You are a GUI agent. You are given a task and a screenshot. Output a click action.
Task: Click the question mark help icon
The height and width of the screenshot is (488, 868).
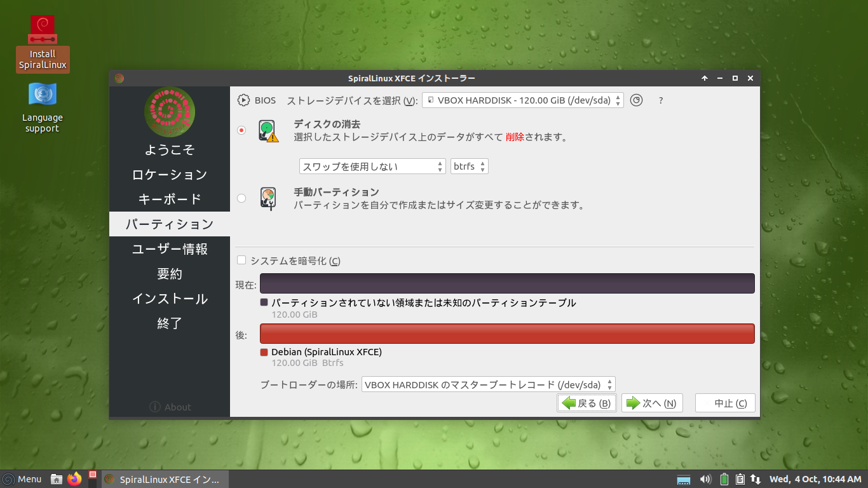point(661,100)
